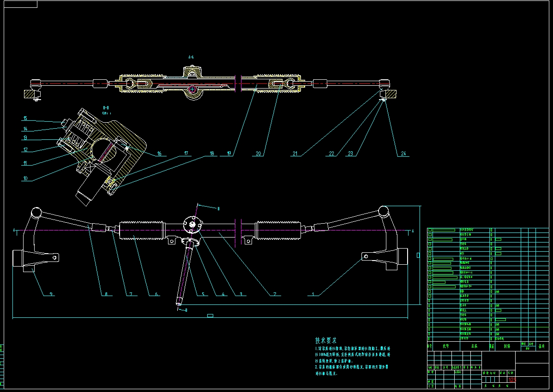
Task: Click the B-B section view title
Action: coord(106,108)
